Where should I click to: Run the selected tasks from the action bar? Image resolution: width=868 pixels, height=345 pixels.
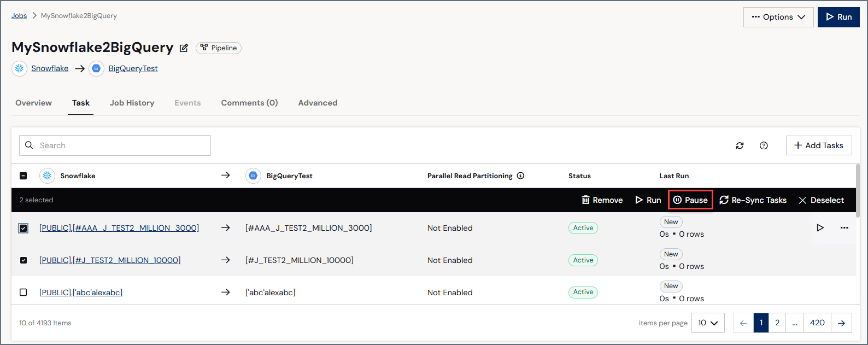point(648,200)
